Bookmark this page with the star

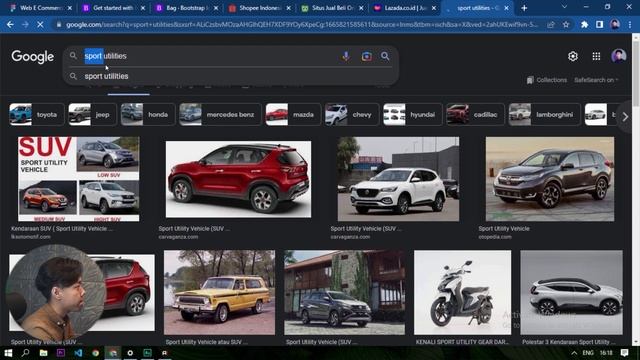(x=566, y=25)
